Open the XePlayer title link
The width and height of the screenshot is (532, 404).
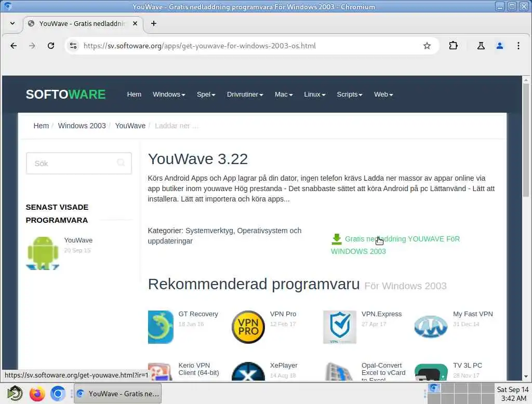[284, 366]
